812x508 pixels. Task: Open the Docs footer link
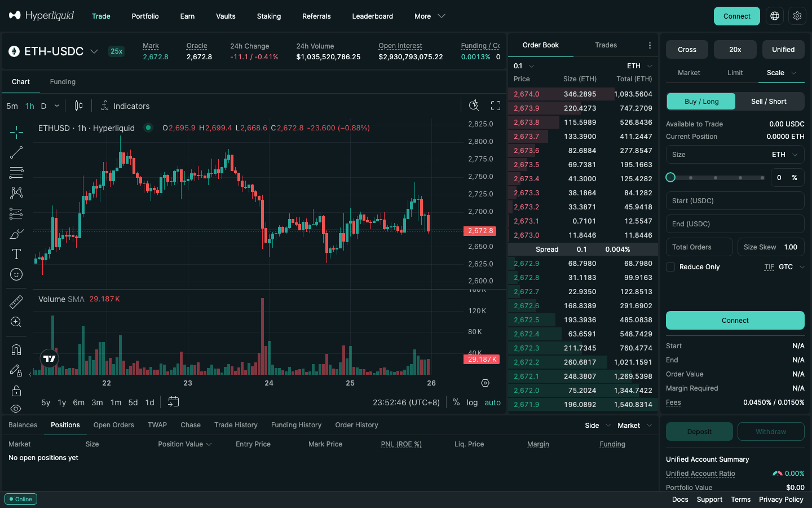tap(680, 500)
